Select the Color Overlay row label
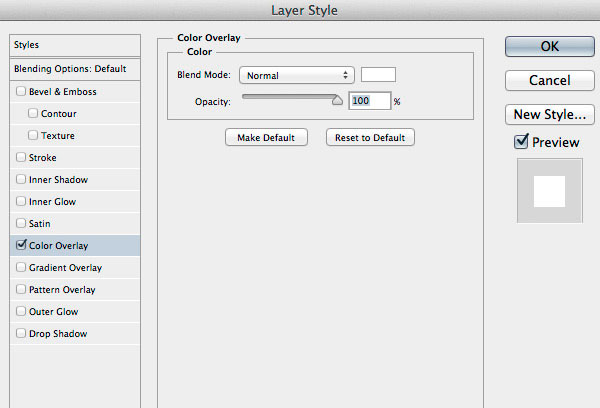 (x=59, y=246)
